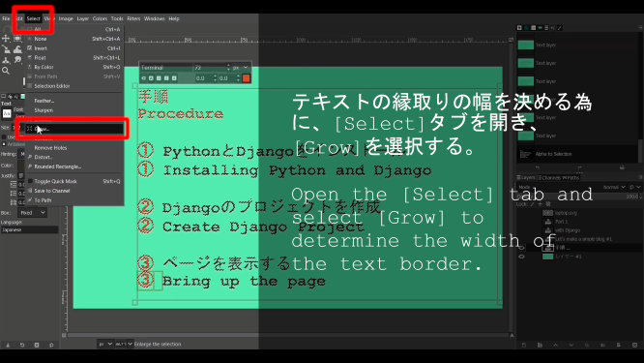Click lock position cross icon

tap(541, 204)
